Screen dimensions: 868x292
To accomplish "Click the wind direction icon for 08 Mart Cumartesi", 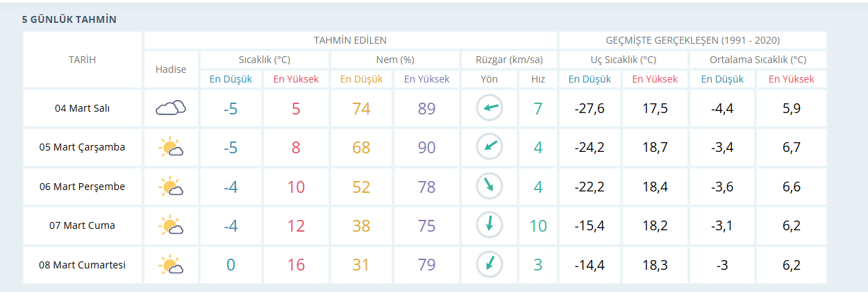I will [x=489, y=265].
